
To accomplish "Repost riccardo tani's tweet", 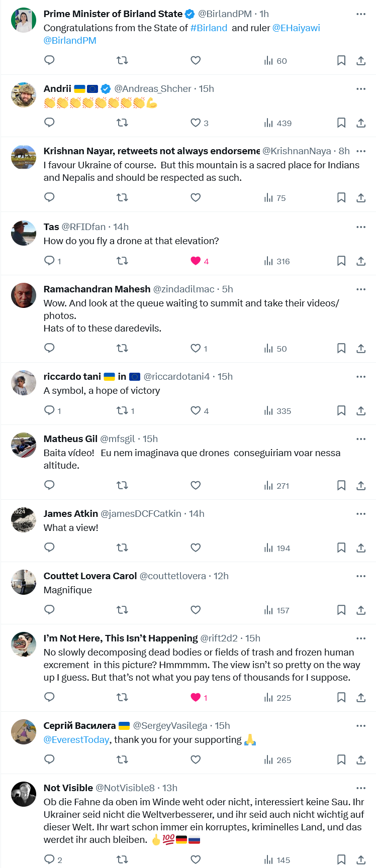I will tap(122, 410).
